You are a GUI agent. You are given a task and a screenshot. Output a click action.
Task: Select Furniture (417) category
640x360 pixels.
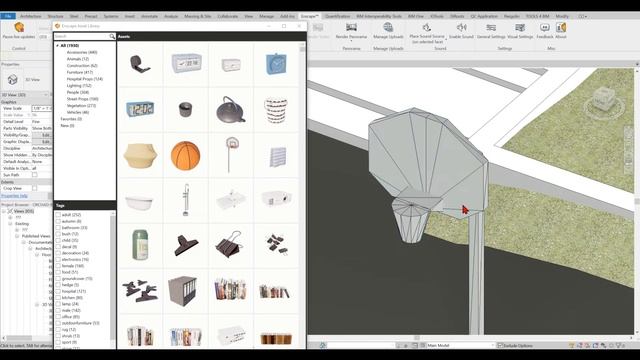coord(80,72)
